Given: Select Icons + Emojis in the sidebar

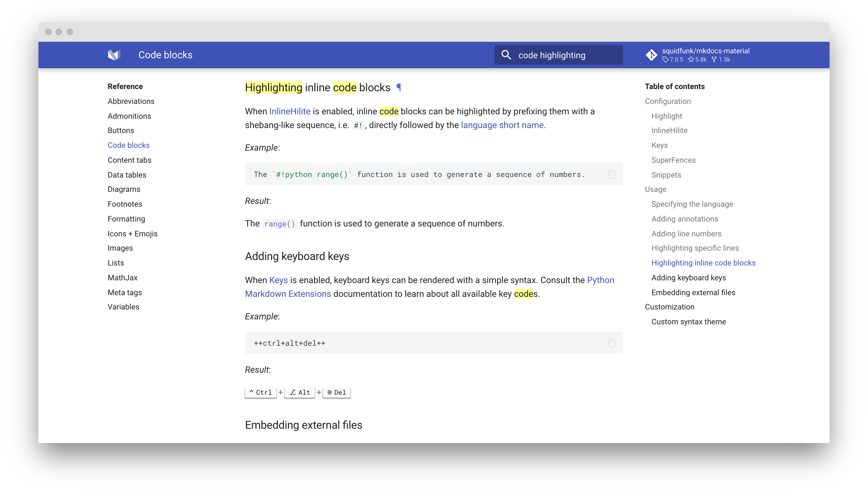Looking at the screenshot, I should tap(133, 233).
